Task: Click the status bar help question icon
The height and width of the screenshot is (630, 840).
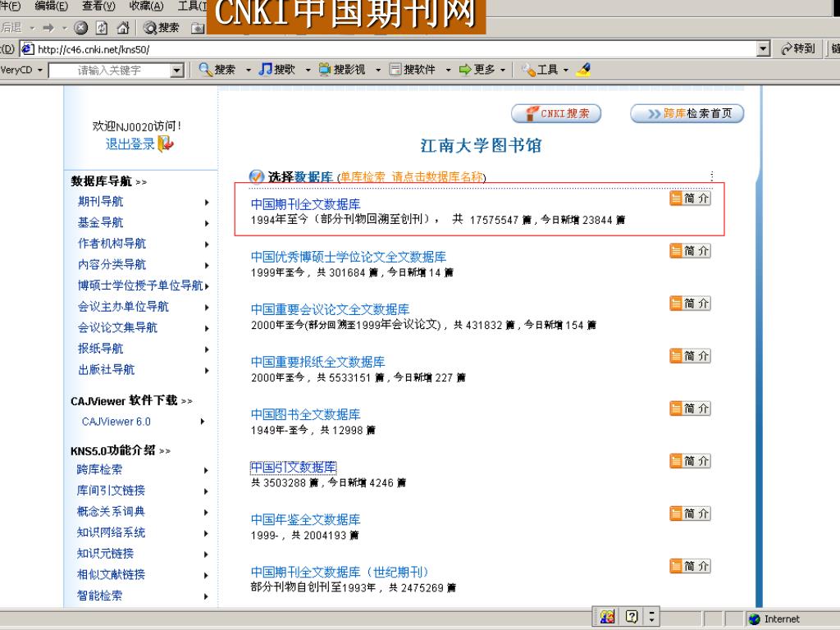Action: 632,617
